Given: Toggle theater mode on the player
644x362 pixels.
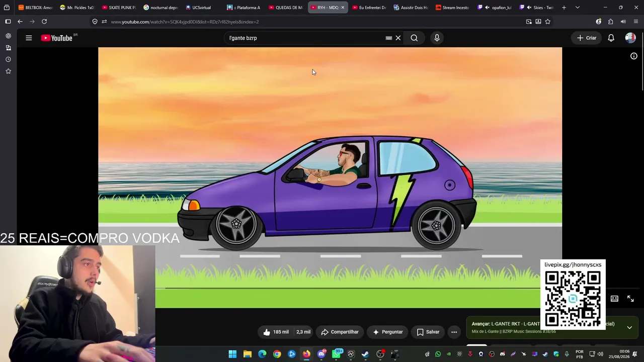Looking at the screenshot, I should tap(614, 299).
